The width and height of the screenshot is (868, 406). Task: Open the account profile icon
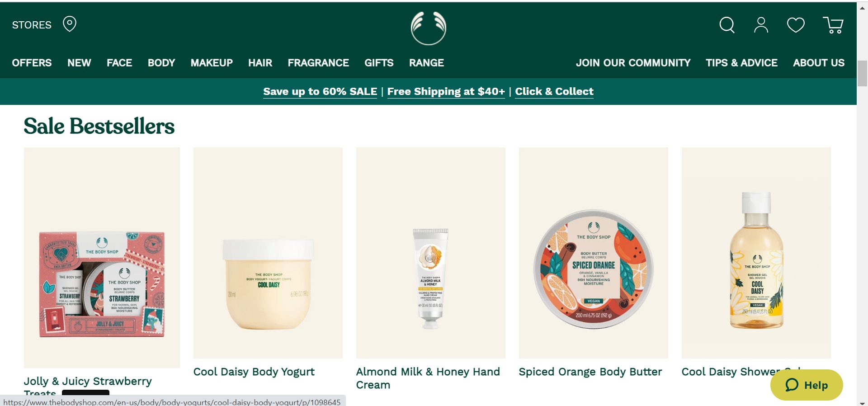[761, 25]
